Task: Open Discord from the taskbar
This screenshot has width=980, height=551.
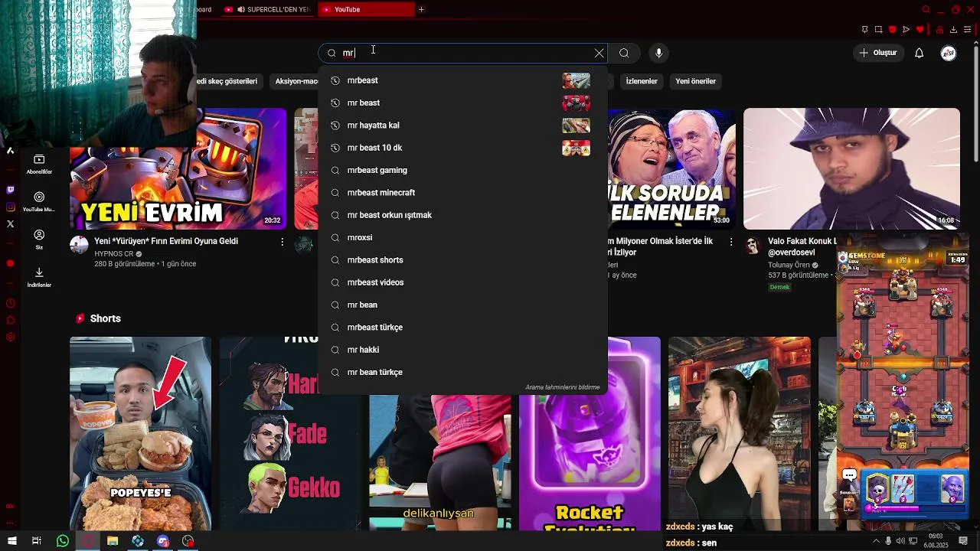Action: click(163, 541)
